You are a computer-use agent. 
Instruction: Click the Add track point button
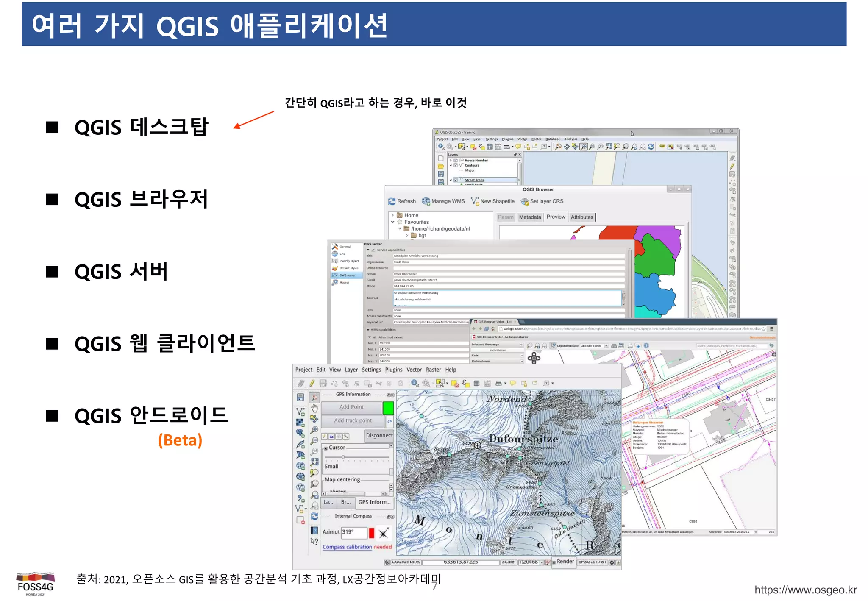pos(353,421)
